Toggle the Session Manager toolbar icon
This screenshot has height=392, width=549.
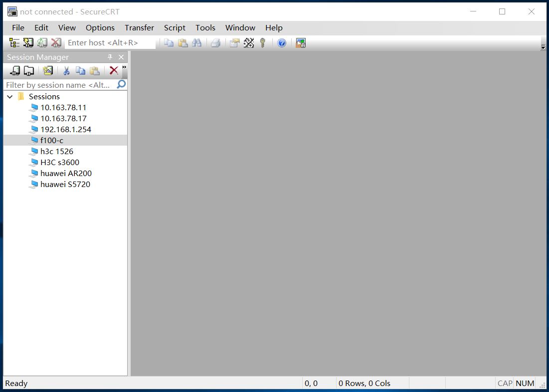(14, 43)
